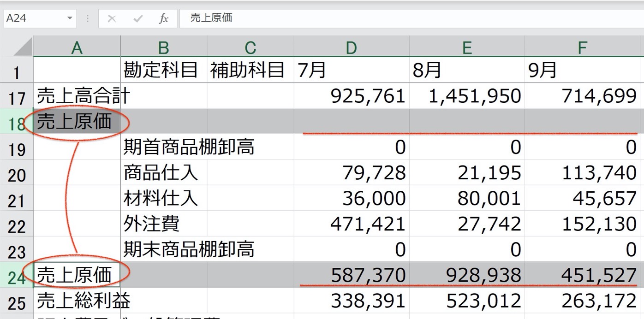Select cell with value 27,742
644x319 pixels.
(467, 224)
